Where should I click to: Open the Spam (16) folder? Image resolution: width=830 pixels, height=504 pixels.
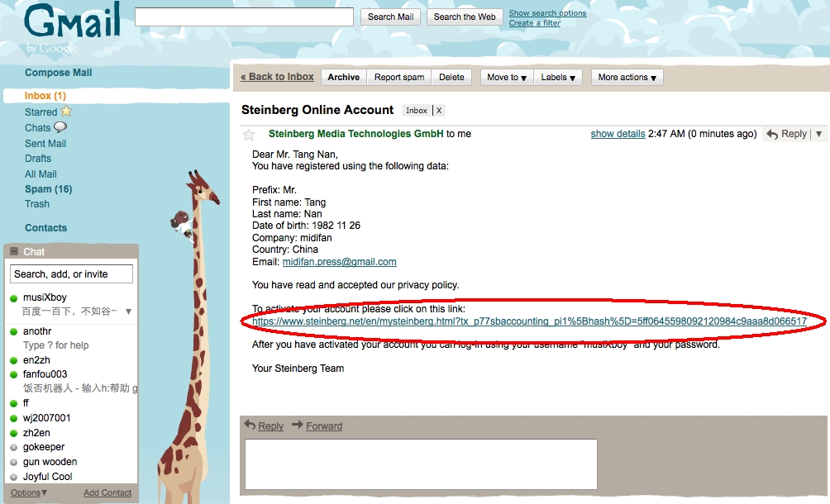click(x=48, y=189)
